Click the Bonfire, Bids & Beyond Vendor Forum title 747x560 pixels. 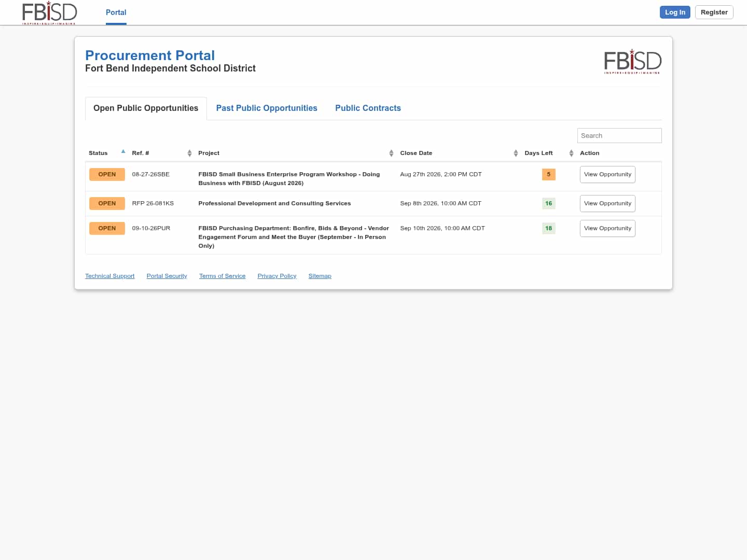[x=294, y=237]
